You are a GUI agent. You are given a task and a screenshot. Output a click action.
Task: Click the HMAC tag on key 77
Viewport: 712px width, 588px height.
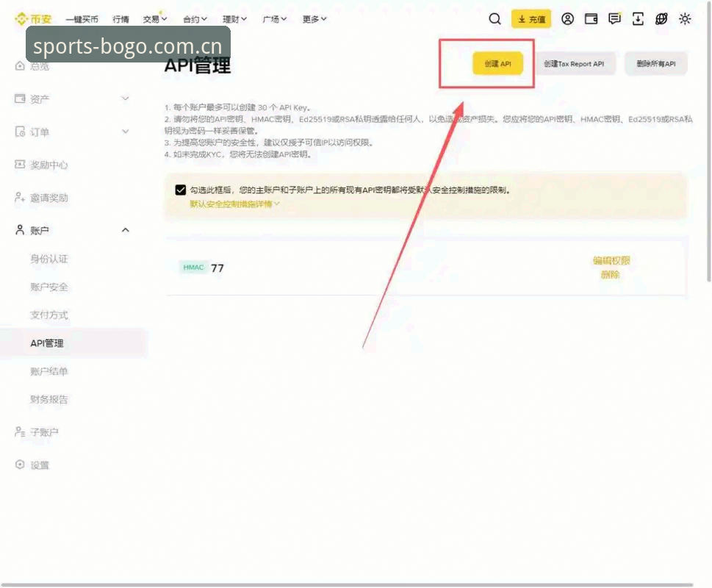click(193, 268)
